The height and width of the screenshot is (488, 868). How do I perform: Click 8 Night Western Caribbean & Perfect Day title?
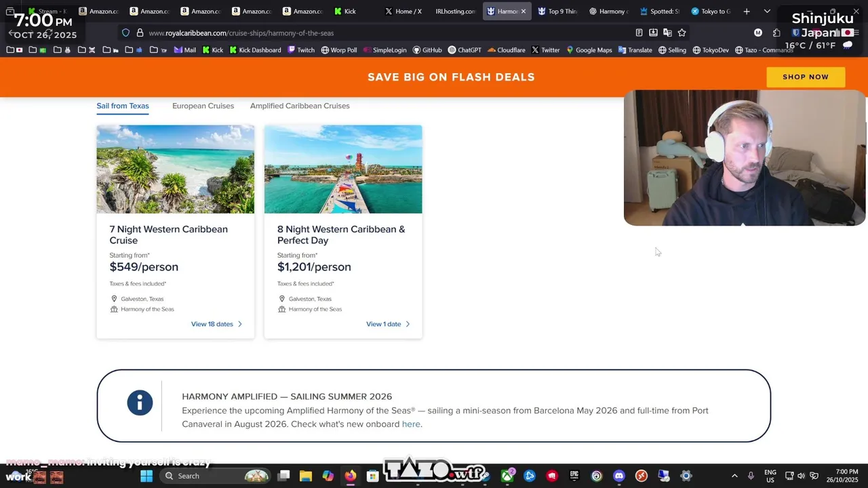tap(341, 235)
